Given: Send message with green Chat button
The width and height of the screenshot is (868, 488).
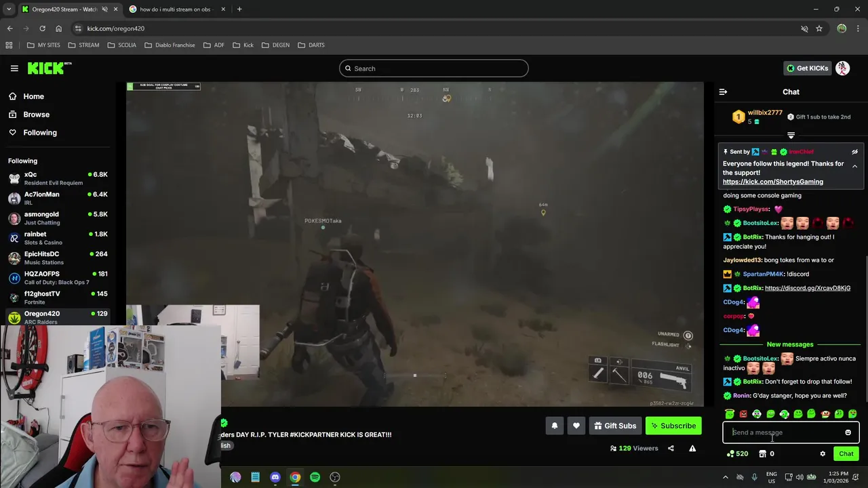Looking at the screenshot, I should [x=846, y=454].
